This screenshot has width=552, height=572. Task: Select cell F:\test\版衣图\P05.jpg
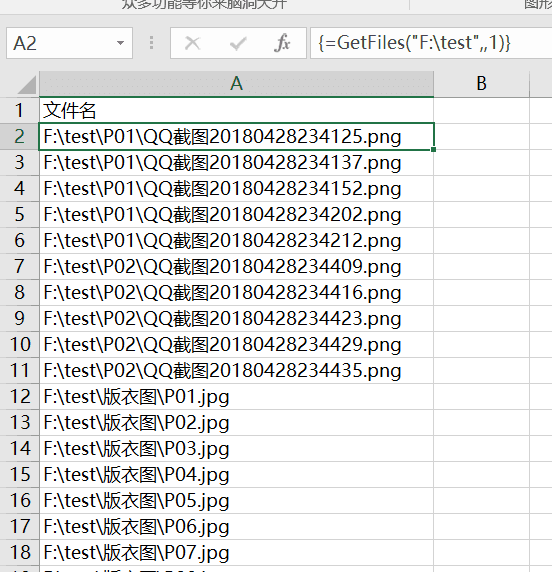[236, 500]
